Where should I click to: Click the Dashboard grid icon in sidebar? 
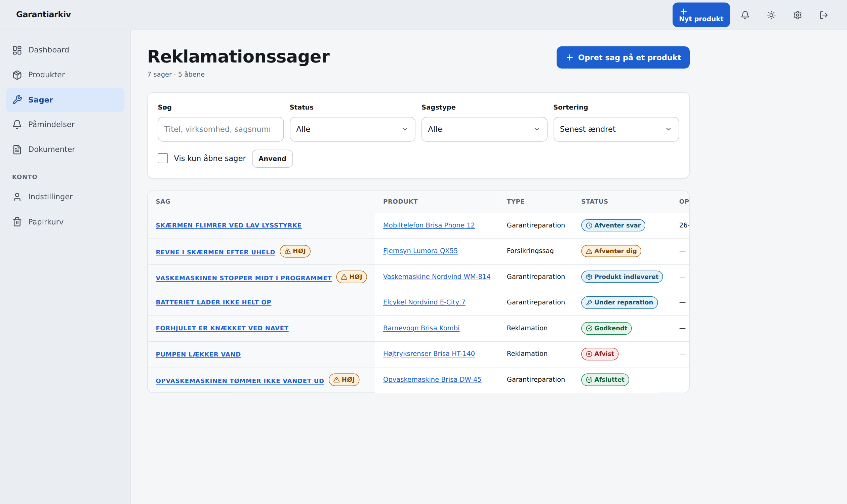pos(17,50)
